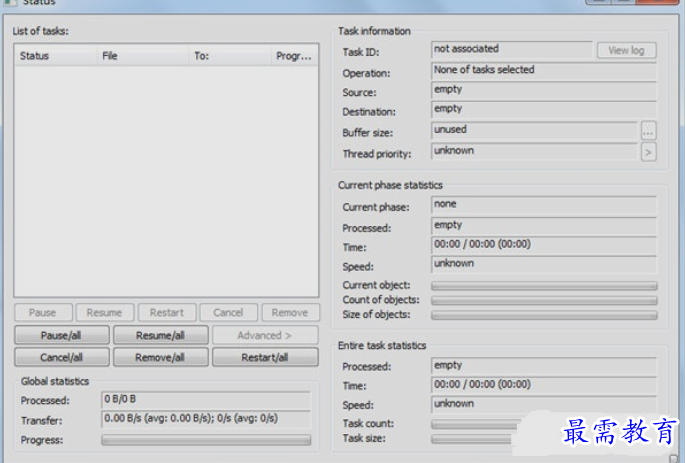Resume all tasks with Resume/all
Image resolution: width=685 pixels, height=463 pixels.
coord(161,335)
